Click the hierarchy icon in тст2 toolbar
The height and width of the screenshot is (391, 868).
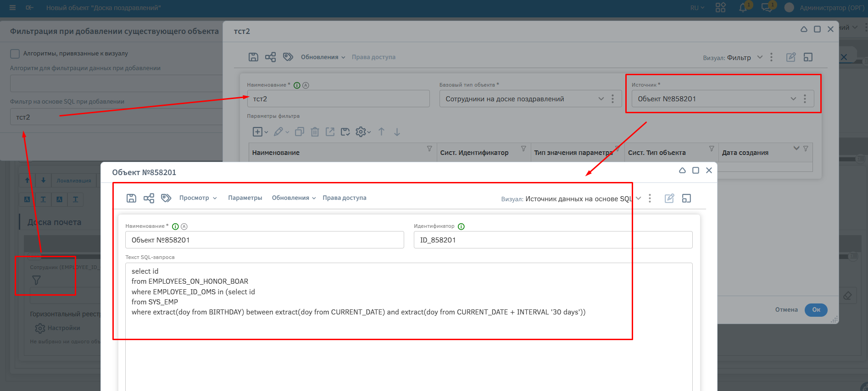click(271, 57)
